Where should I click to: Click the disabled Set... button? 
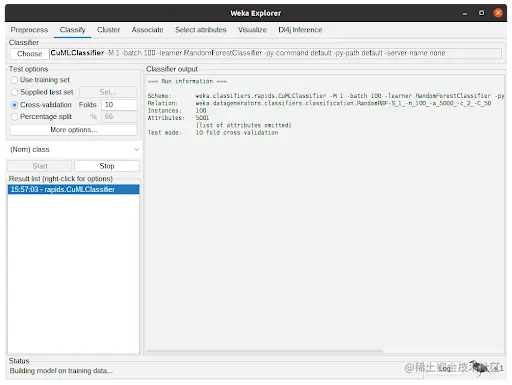click(108, 92)
